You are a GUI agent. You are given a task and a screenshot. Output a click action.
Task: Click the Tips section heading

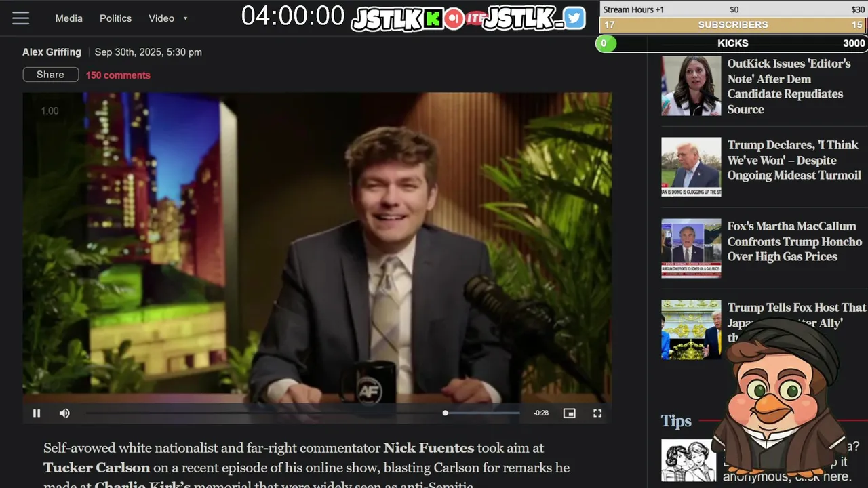(x=676, y=421)
